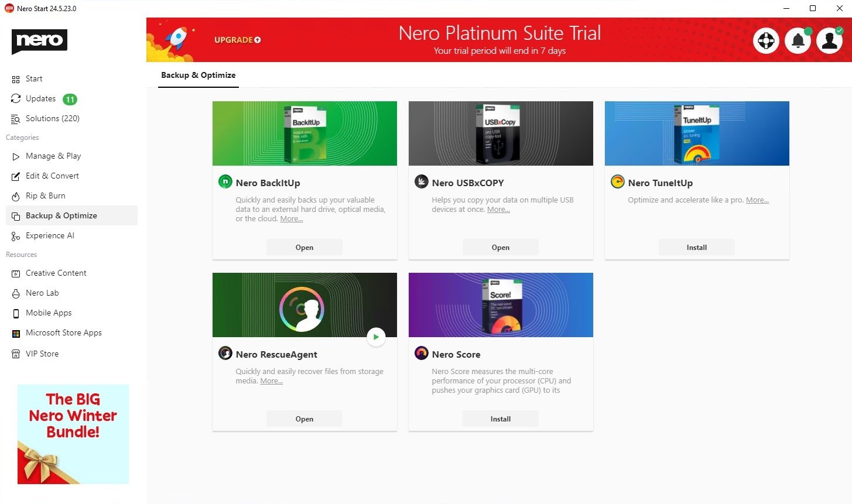Screen dimensions: 852x504
Task: Click More link in Nero TuneItUp description
Action: (758, 200)
